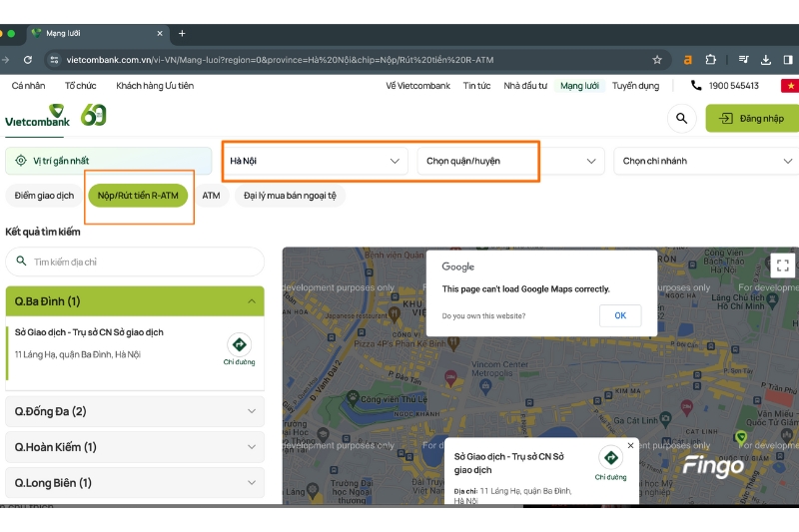799x532 pixels.
Task: Click the browser address bar URL
Action: click(x=280, y=60)
